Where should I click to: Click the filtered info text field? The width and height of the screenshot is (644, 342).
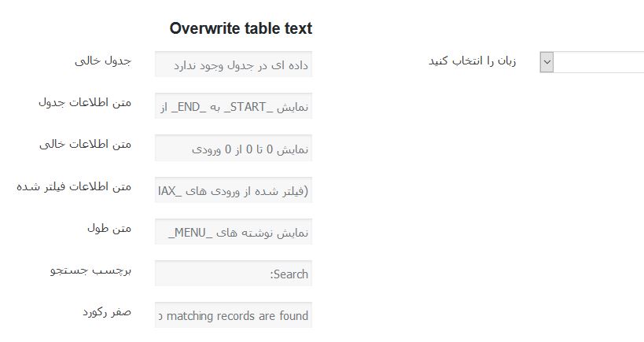point(234,189)
